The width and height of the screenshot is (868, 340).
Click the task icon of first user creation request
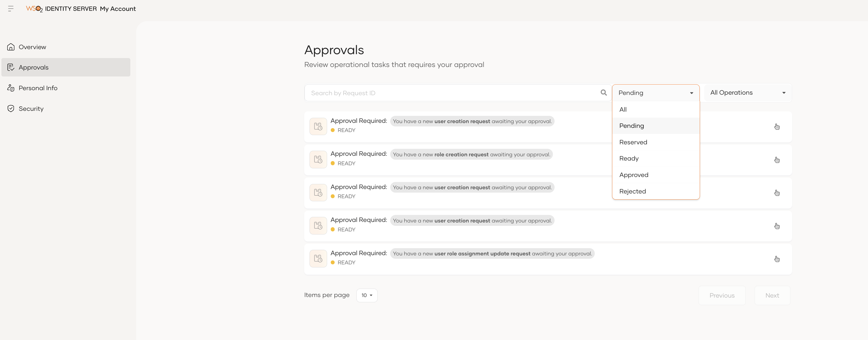tap(318, 126)
